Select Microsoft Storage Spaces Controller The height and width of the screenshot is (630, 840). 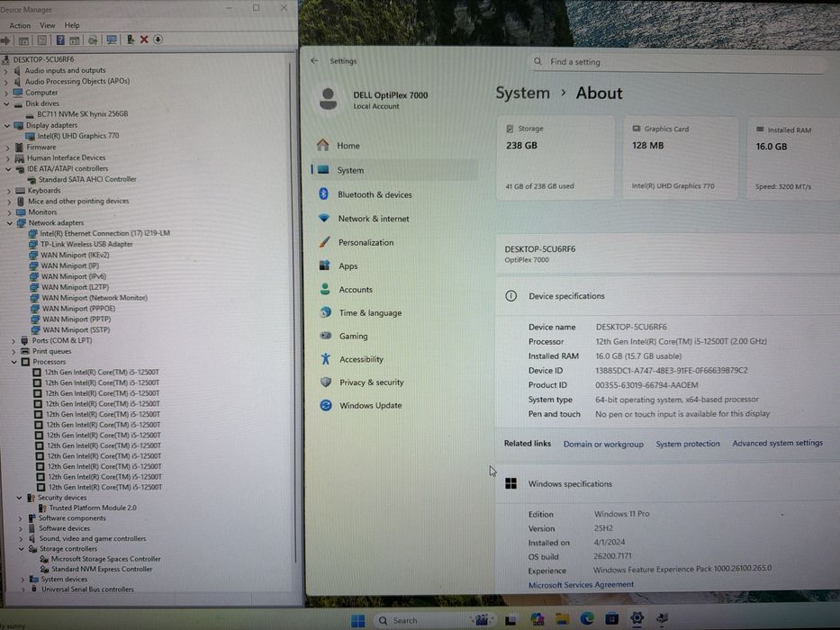click(105, 559)
